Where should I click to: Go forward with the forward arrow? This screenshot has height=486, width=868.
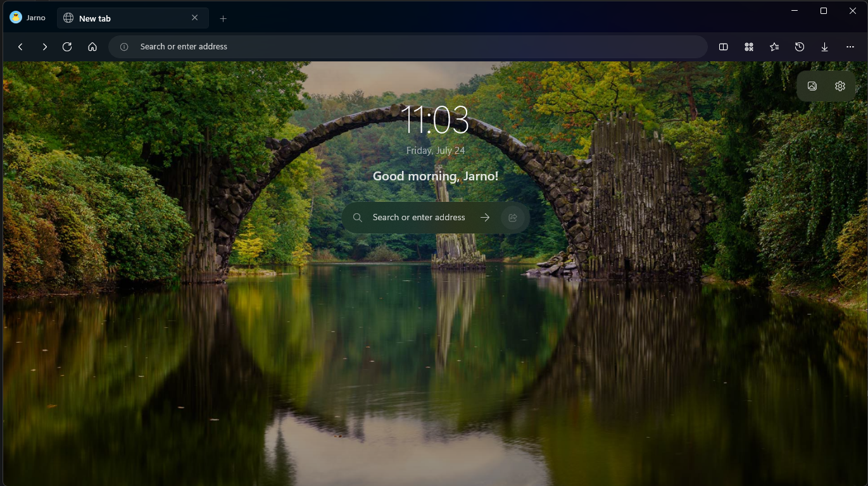[44, 47]
